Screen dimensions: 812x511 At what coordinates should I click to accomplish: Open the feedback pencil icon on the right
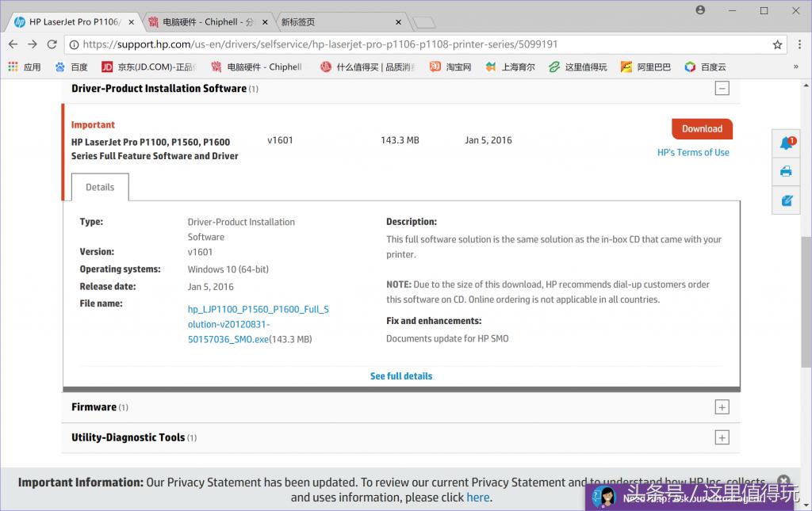[x=785, y=200]
